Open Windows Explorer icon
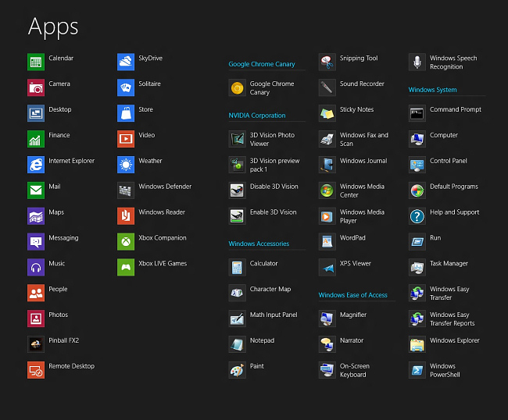 click(x=417, y=344)
